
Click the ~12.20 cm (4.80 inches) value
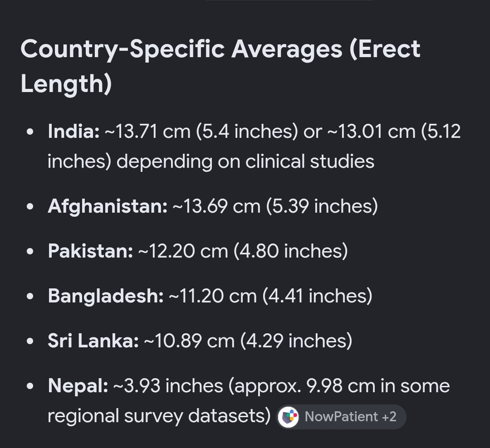[243, 251]
